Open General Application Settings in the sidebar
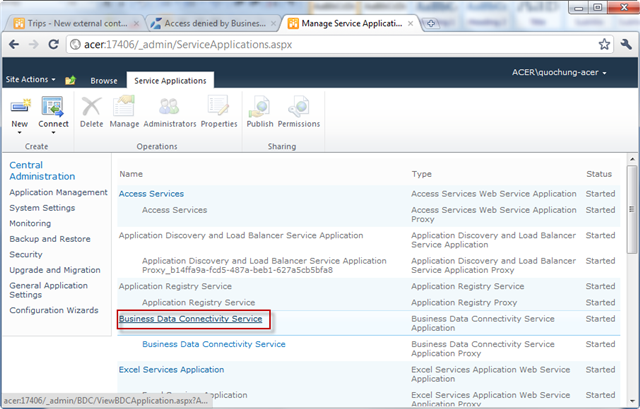The height and width of the screenshot is (409, 640). (49, 290)
